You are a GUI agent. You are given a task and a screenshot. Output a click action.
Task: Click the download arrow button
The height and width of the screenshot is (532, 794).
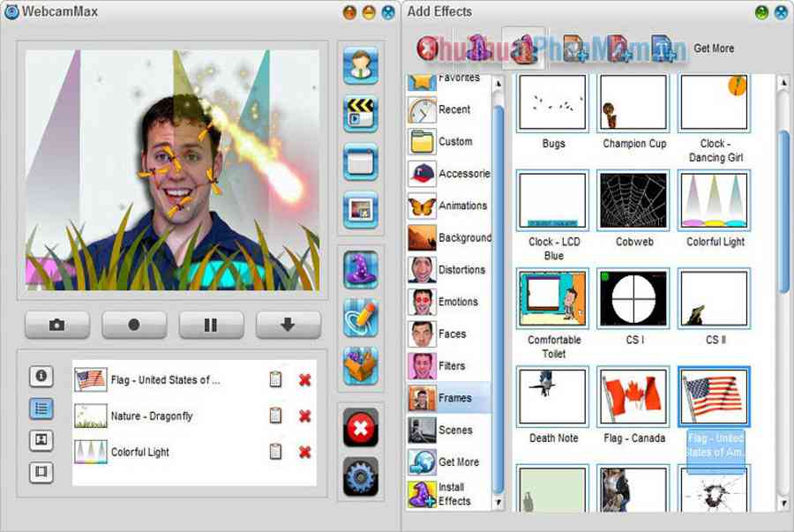point(288,325)
